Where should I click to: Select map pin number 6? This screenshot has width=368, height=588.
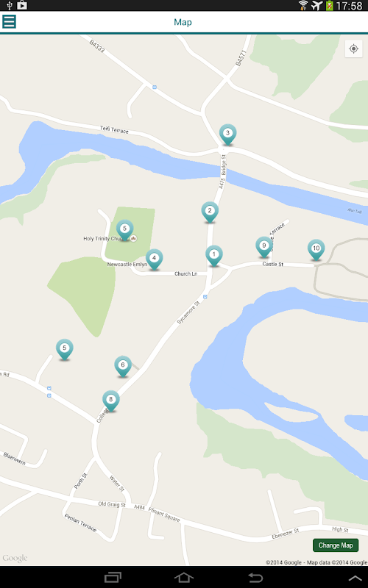(123, 366)
